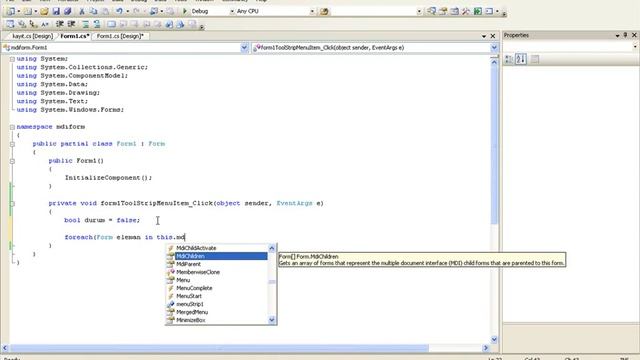This screenshot has height=360, width=640.
Task: Switch to kayit.cs [Design] tab
Action: point(33,36)
